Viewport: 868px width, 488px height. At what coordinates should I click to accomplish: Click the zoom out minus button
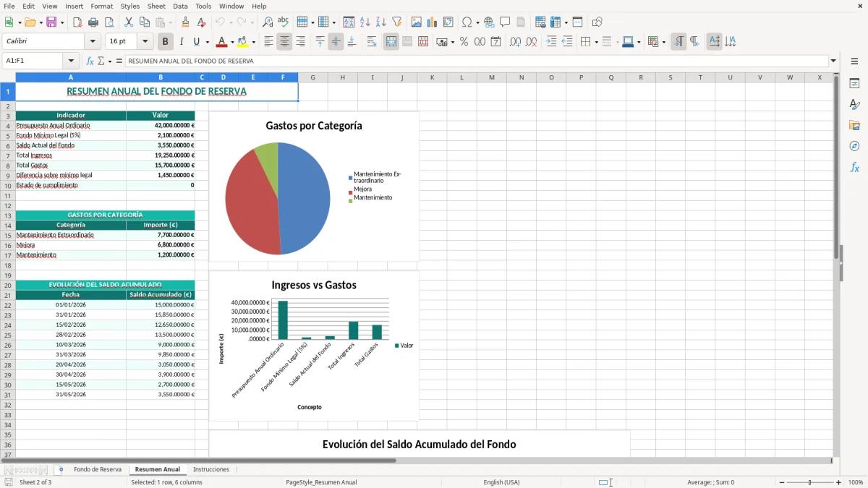[x=782, y=482]
